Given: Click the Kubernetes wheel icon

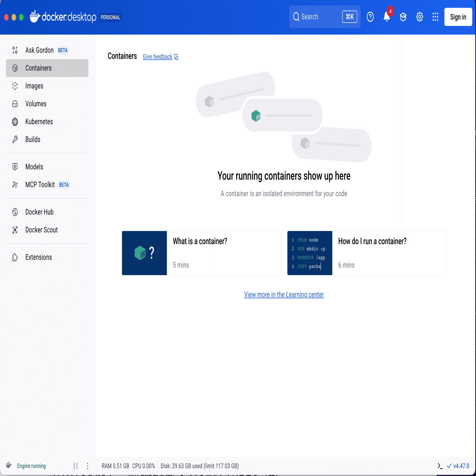Looking at the screenshot, I should coord(15,122).
